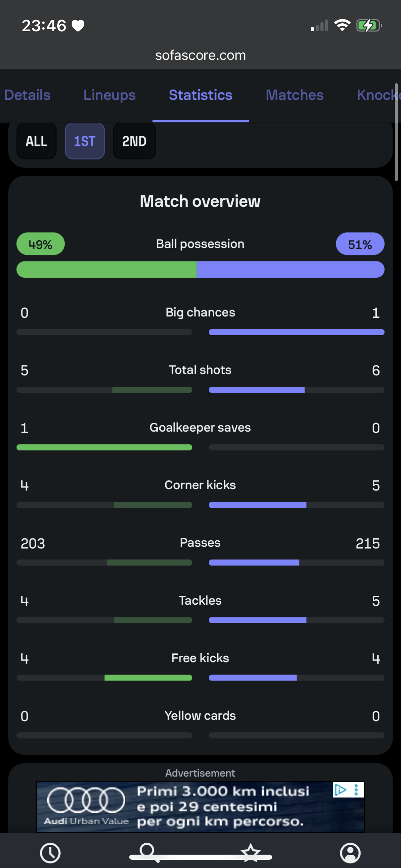Image resolution: width=401 pixels, height=868 pixels.
Task: Open the partially visible Knockout tab
Action: click(378, 95)
